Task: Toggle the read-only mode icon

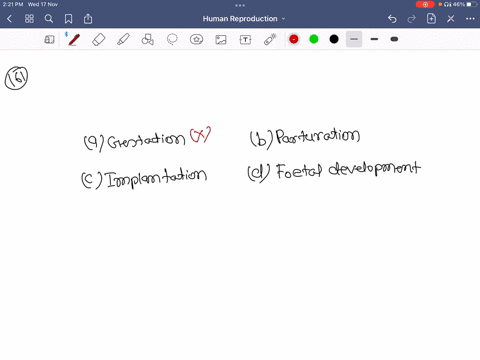Action: [x=49, y=40]
